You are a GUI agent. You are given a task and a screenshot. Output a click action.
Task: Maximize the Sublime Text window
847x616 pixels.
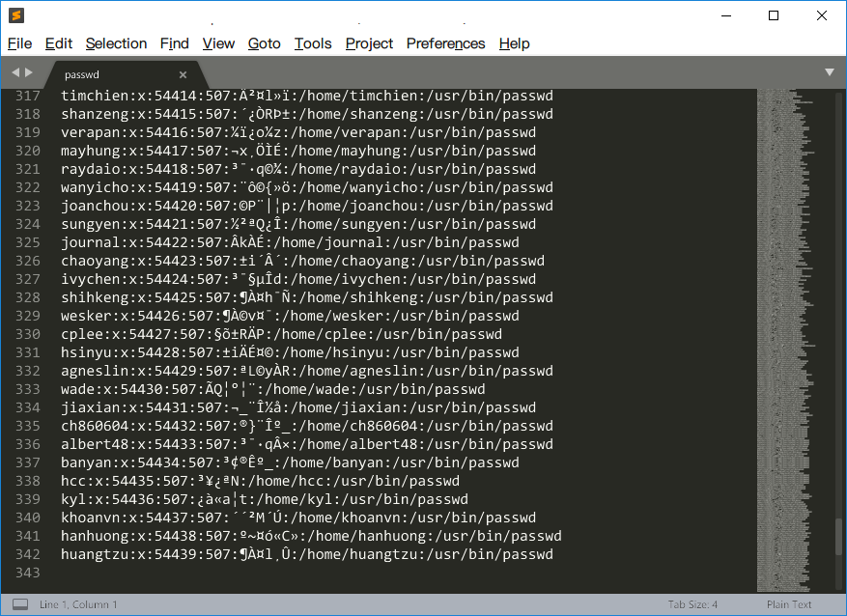point(774,15)
